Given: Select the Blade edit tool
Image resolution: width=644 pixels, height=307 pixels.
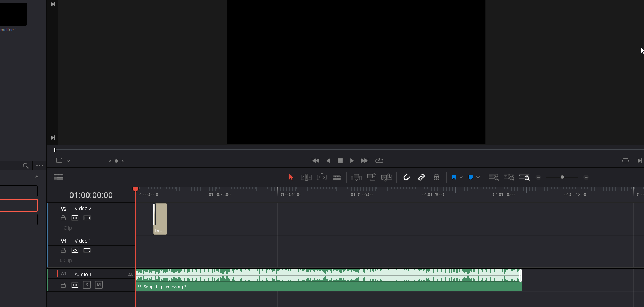Looking at the screenshot, I should click(x=337, y=177).
